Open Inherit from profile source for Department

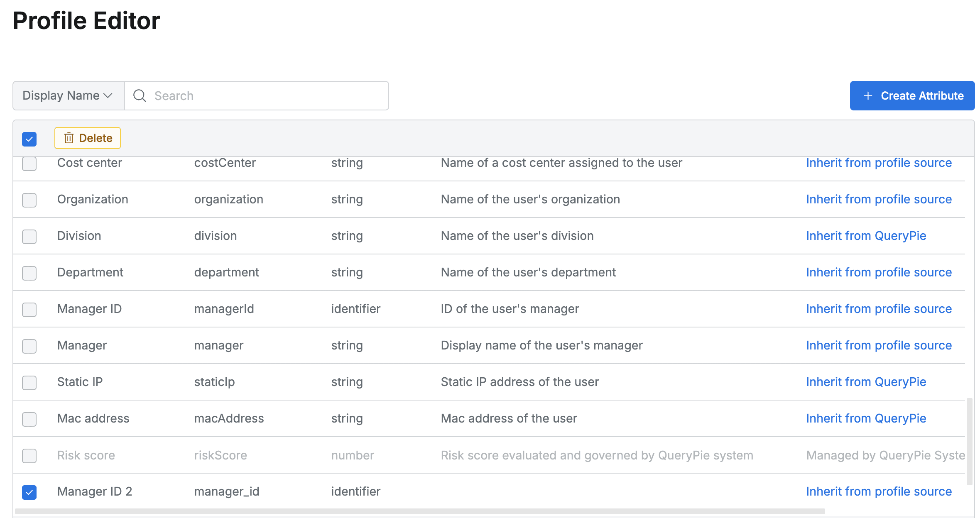tap(879, 272)
